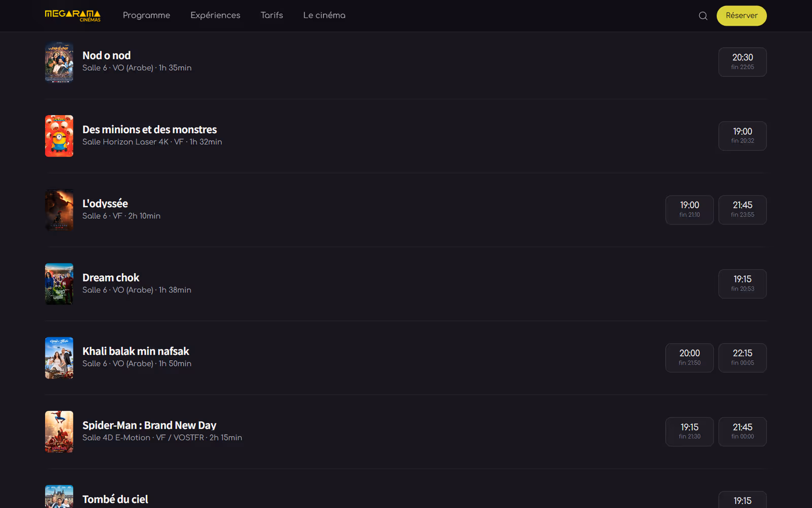Select Khali balak min nafsak 20:00 session
The image size is (812, 508).
click(690, 358)
